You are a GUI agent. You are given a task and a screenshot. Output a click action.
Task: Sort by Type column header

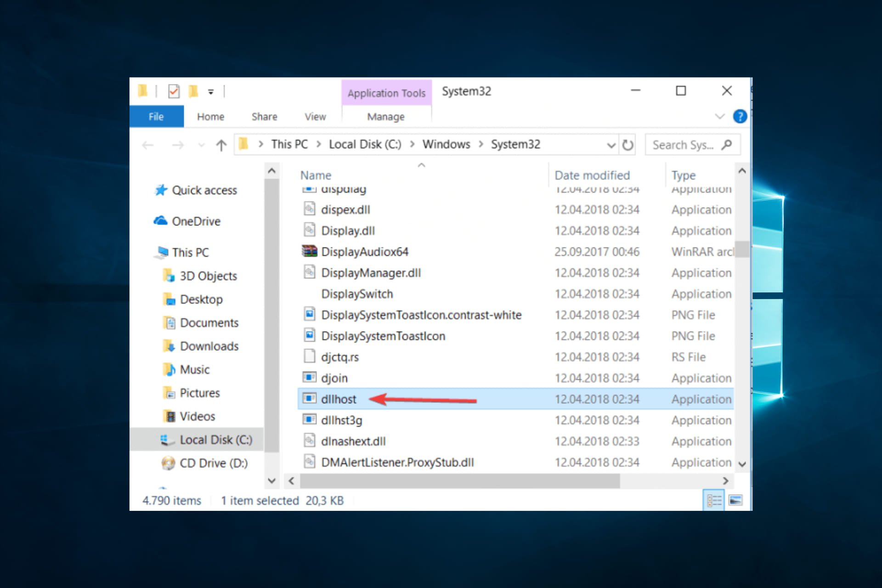(x=684, y=175)
